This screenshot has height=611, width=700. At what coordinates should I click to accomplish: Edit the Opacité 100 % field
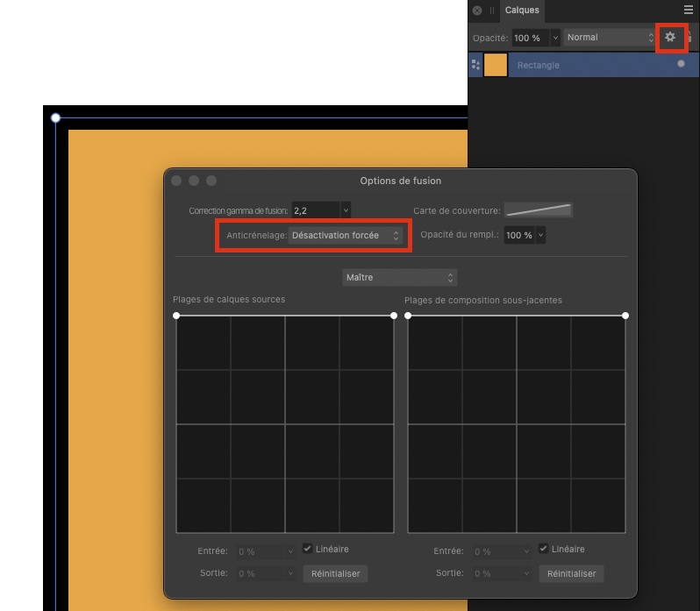coord(531,38)
